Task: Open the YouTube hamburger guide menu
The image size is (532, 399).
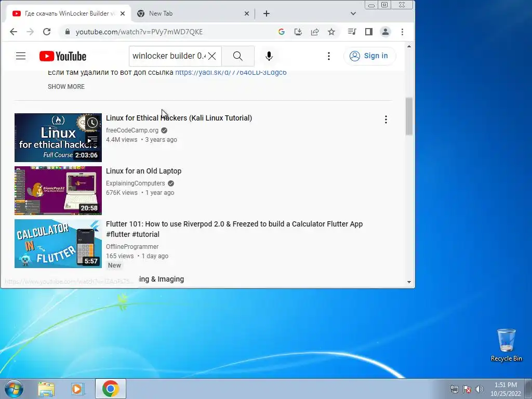Action: click(x=21, y=56)
